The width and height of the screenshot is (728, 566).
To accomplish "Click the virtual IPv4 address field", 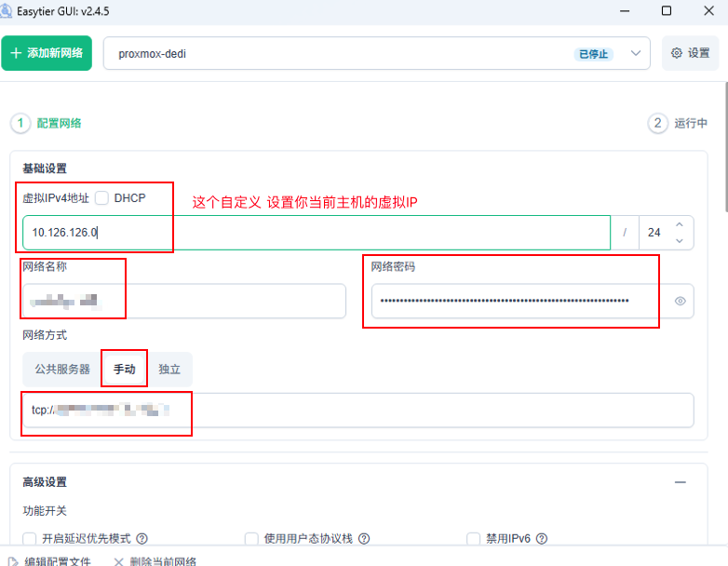I will (x=316, y=233).
